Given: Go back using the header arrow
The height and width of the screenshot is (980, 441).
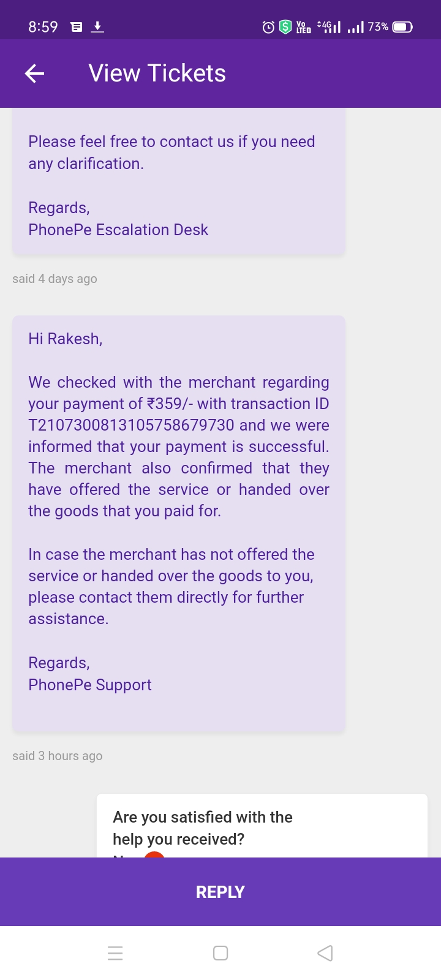Looking at the screenshot, I should [35, 73].
